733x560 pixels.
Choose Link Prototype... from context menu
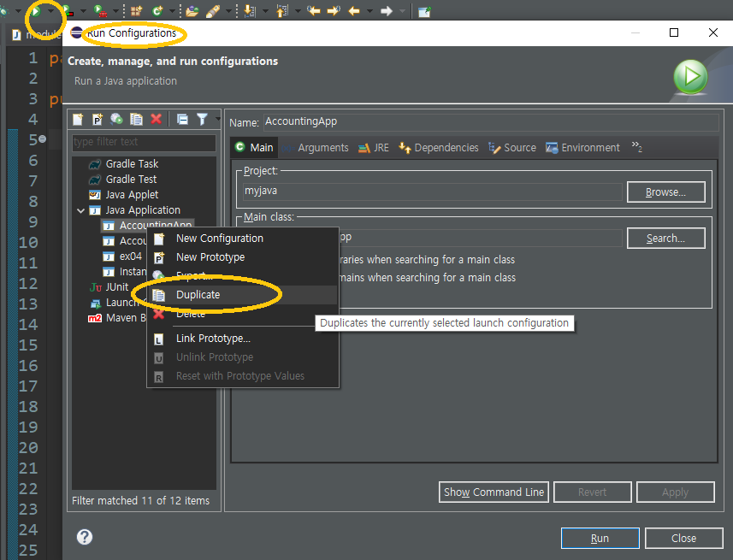point(243,339)
